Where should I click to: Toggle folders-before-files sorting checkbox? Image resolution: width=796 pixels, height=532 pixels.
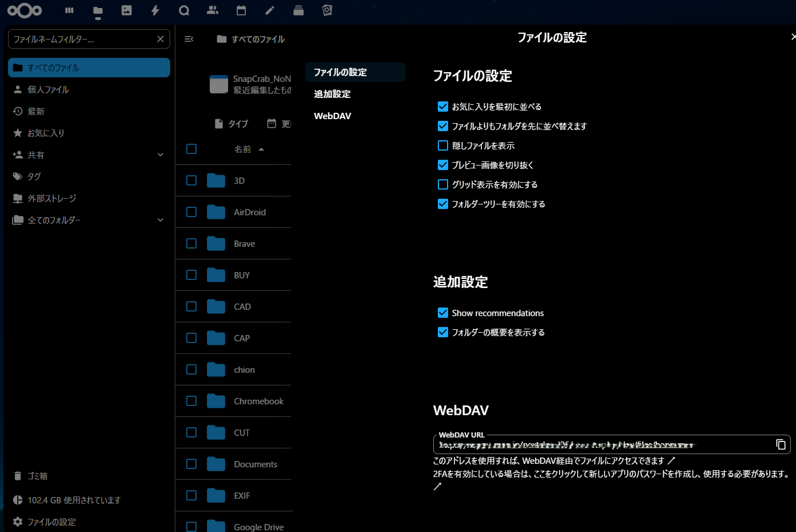tap(442, 126)
